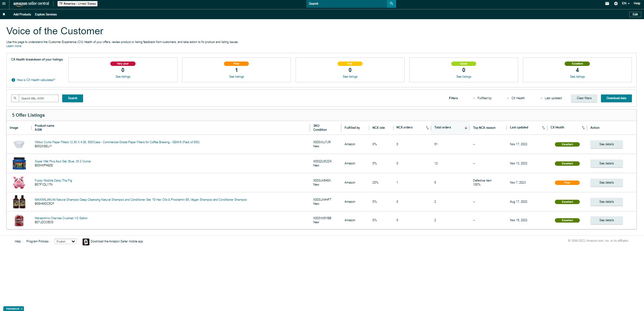Image resolution: width=644 pixels, height=311 pixels.
Task: Open MAXIMILIAN All Natural Shampoo product link
Action: click(x=141, y=200)
